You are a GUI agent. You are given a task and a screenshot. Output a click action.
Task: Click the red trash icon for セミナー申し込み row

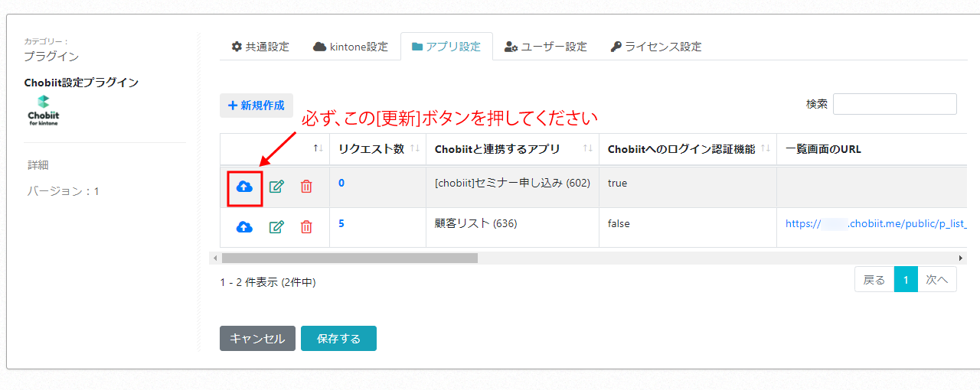(306, 187)
